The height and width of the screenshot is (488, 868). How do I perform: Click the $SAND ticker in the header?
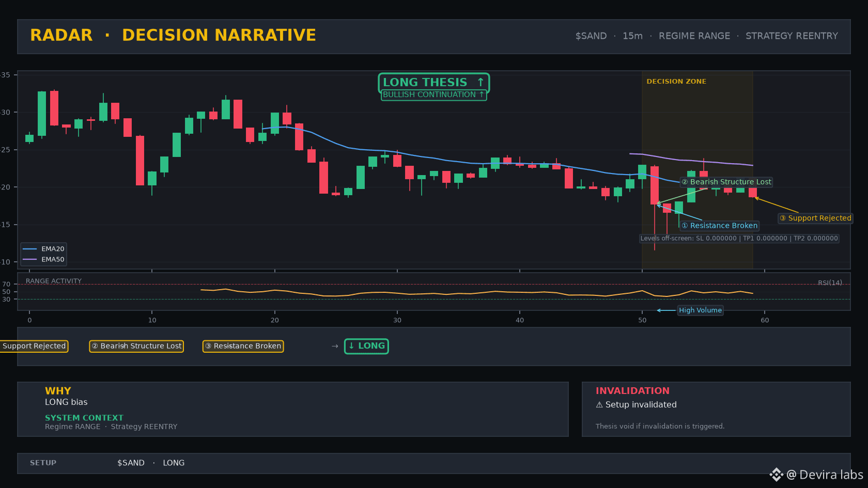click(591, 36)
